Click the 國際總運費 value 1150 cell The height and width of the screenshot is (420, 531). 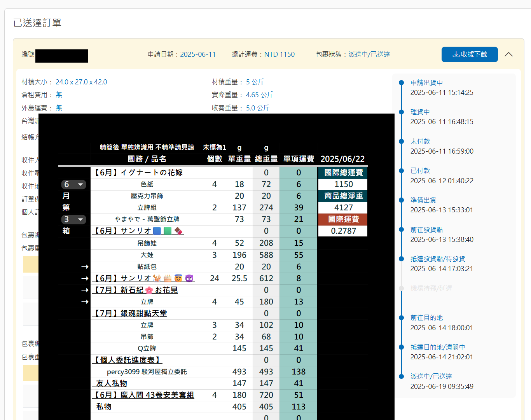pos(343,184)
